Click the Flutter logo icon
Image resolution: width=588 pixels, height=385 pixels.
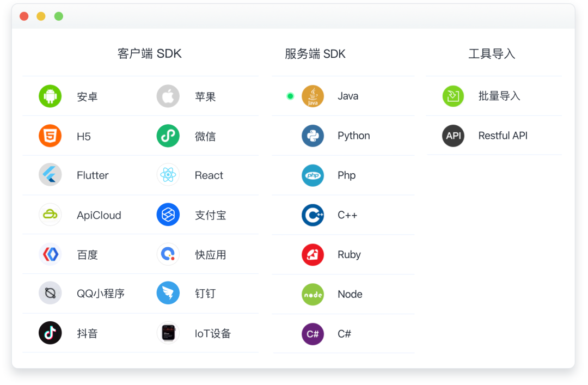[x=50, y=175]
